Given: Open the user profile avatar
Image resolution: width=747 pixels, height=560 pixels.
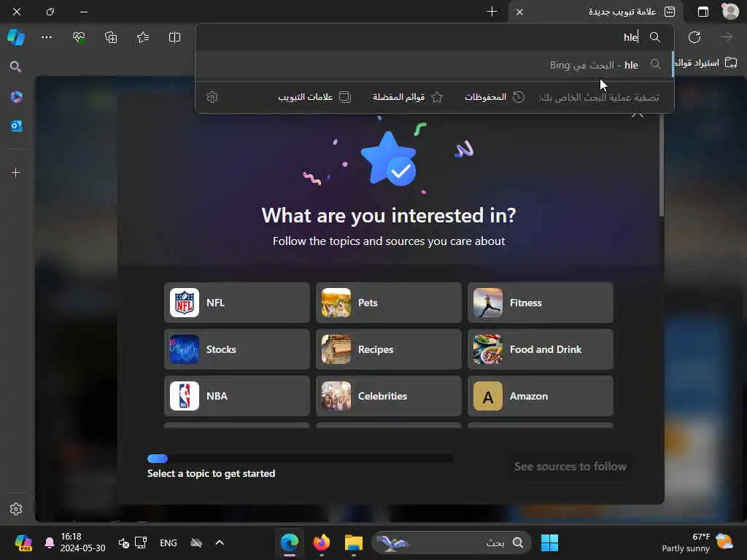Looking at the screenshot, I should tap(729, 12).
